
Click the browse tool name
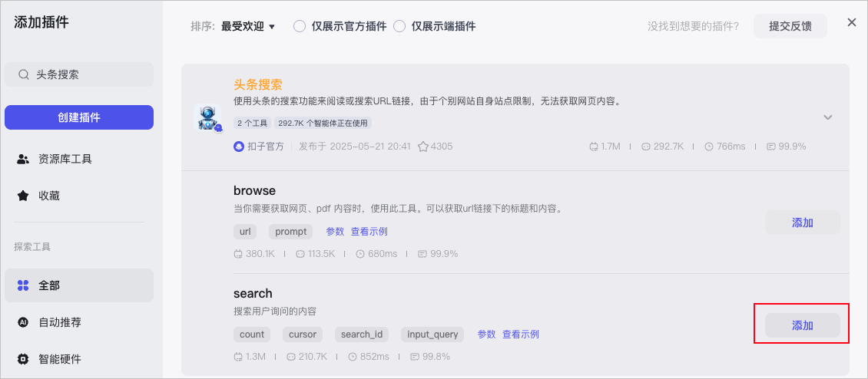pyautogui.click(x=255, y=191)
